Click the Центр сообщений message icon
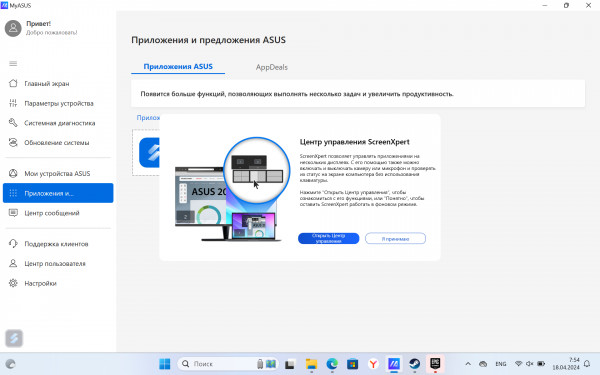 point(13,213)
